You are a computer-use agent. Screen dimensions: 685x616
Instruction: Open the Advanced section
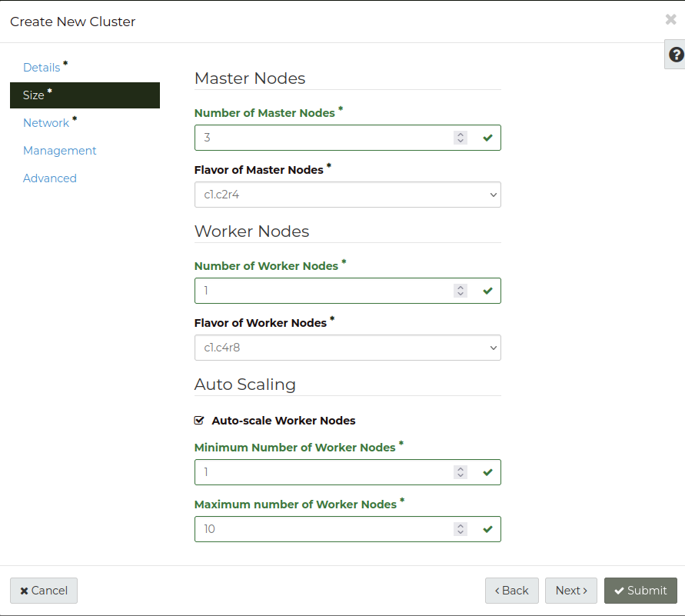(x=49, y=178)
